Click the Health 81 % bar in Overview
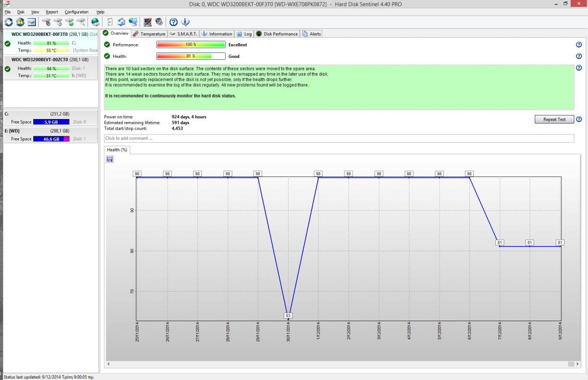Image resolution: width=588 pixels, height=380 pixels. (x=191, y=56)
